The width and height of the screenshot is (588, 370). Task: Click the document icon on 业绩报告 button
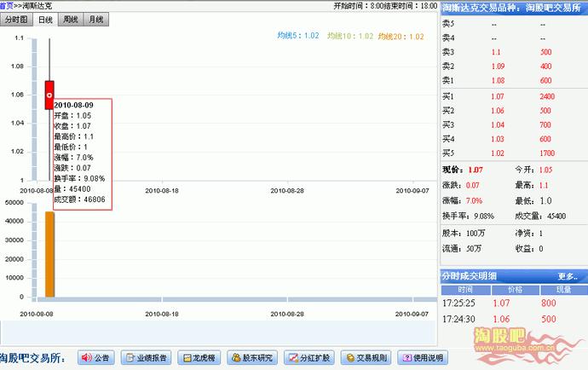click(130, 358)
